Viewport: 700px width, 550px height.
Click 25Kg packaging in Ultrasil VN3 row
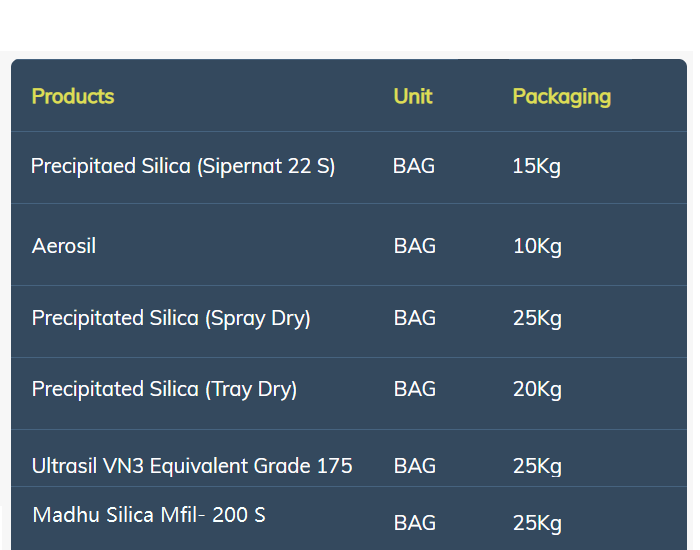point(538,467)
